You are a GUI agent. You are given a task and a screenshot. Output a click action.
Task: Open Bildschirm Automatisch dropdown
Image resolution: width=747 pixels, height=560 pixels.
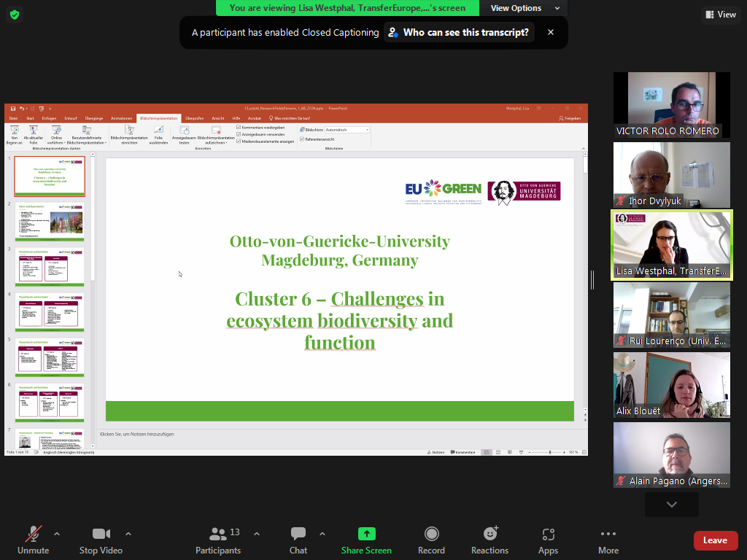point(347,130)
